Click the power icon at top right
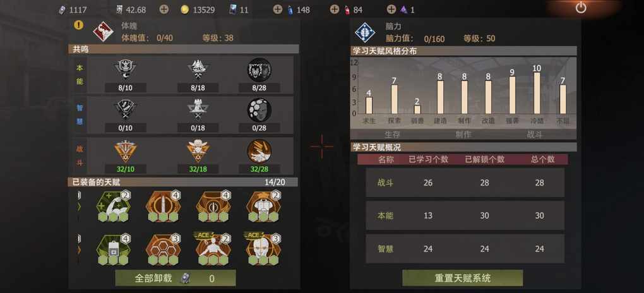This screenshot has height=293, width=644. click(x=580, y=8)
